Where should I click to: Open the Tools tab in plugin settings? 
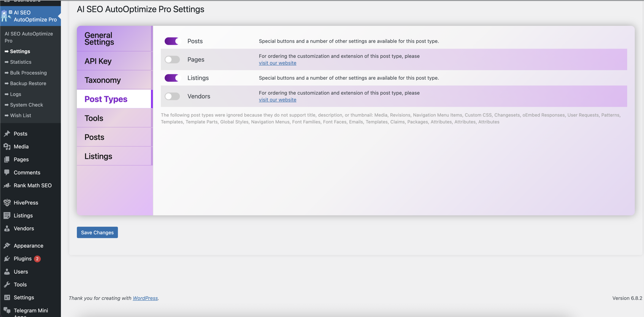[x=114, y=118]
